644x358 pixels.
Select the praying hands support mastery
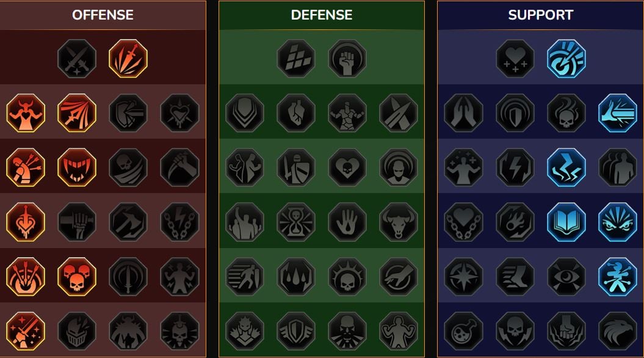(x=464, y=113)
